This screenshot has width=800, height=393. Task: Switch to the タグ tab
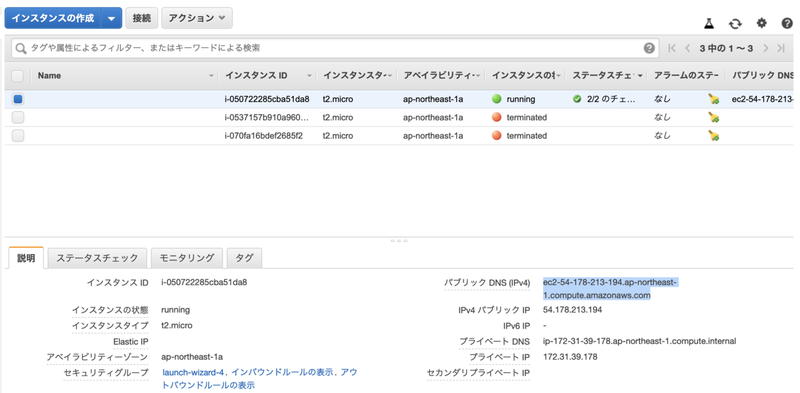244,258
